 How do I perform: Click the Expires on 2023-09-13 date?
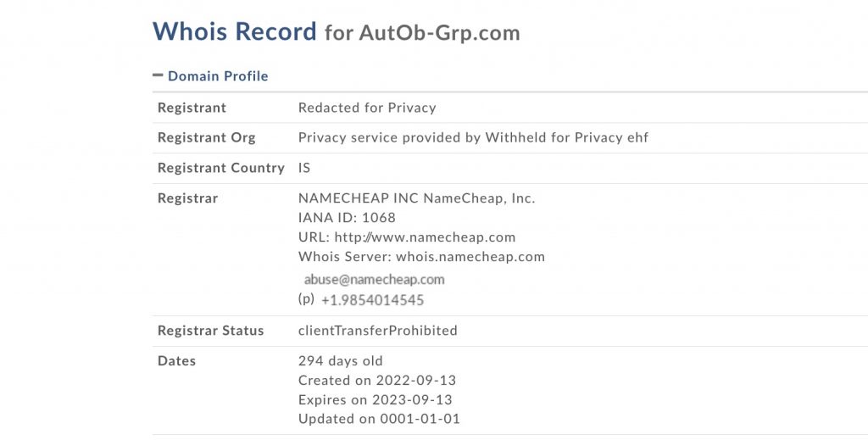tap(376, 399)
